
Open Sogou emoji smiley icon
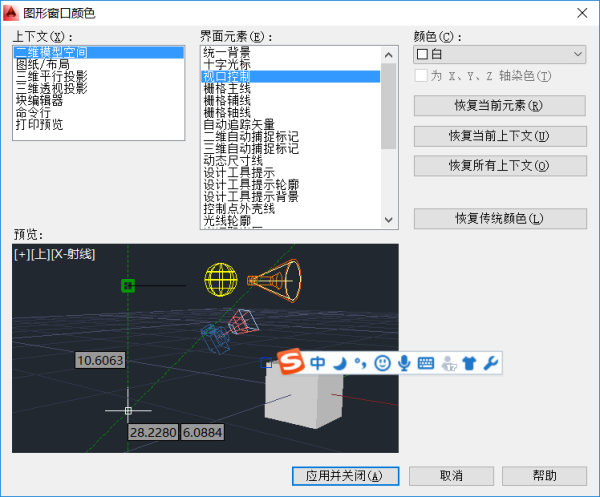pos(382,363)
